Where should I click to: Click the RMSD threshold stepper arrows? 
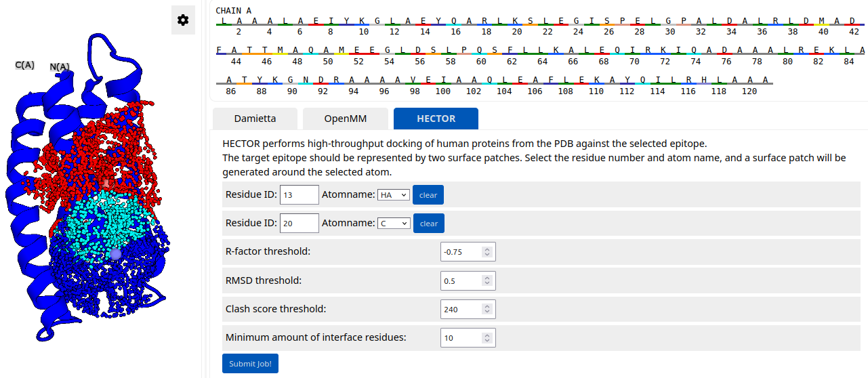(487, 280)
